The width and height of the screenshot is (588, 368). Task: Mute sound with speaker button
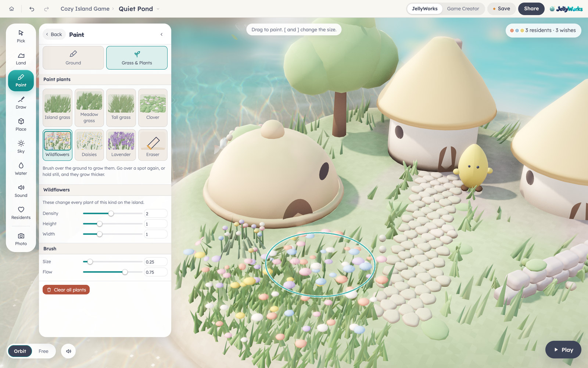[68, 351]
